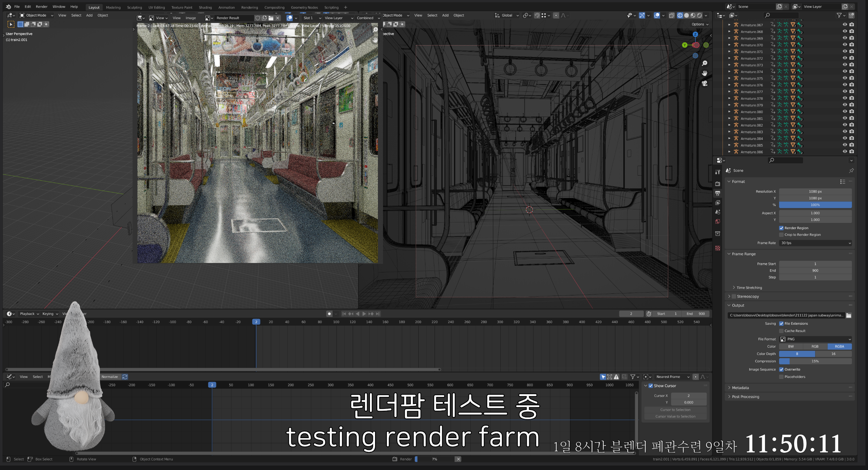The width and height of the screenshot is (868, 470).
Task: Open the Output properties tab icon
Action: [x=717, y=193]
